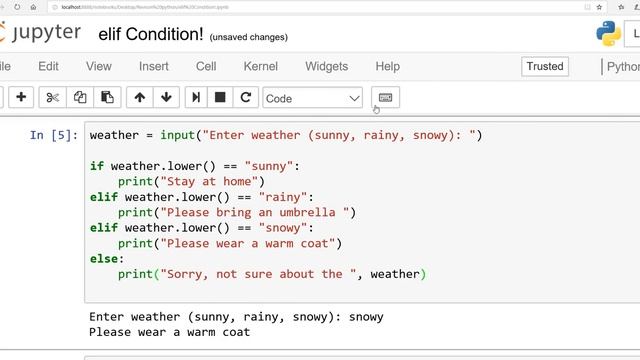
Task: Click the Python logo icon
Action: click(608, 33)
